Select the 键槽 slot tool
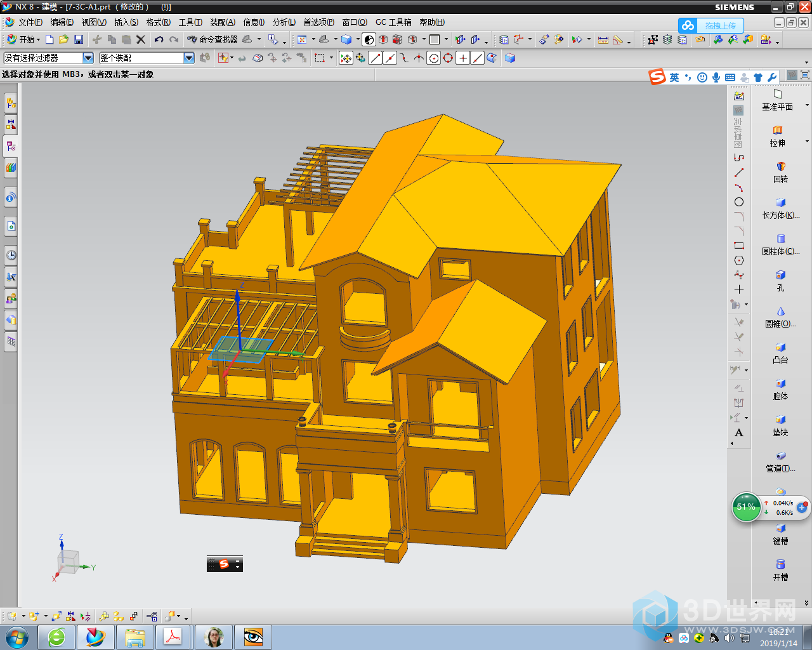This screenshot has height=650, width=812. [780, 534]
